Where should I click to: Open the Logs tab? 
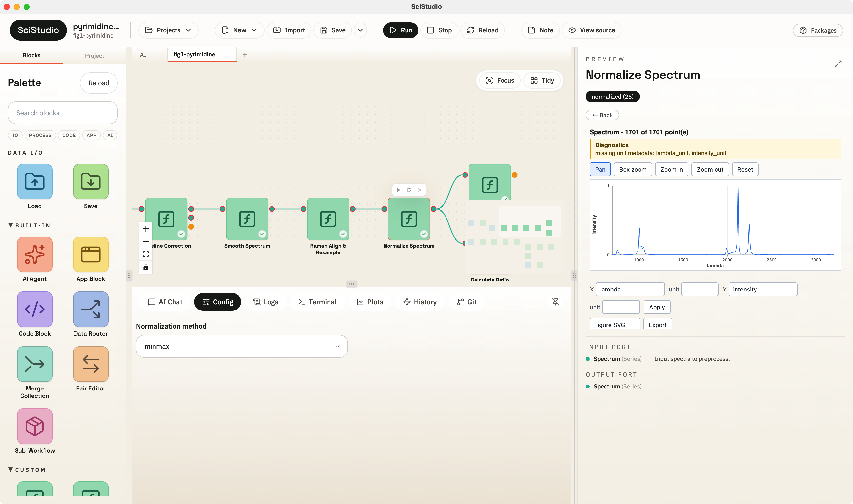click(x=266, y=302)
